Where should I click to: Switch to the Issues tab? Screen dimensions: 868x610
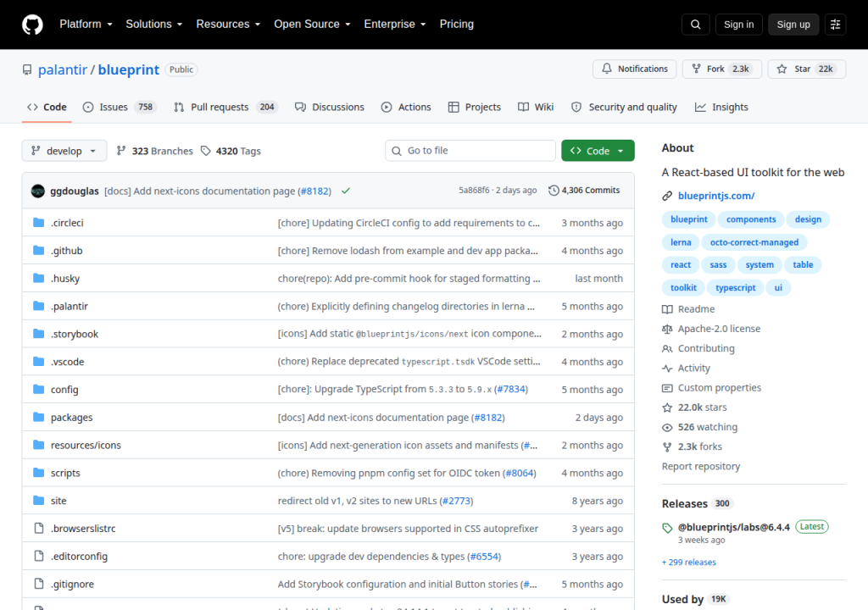click(120, 107)
